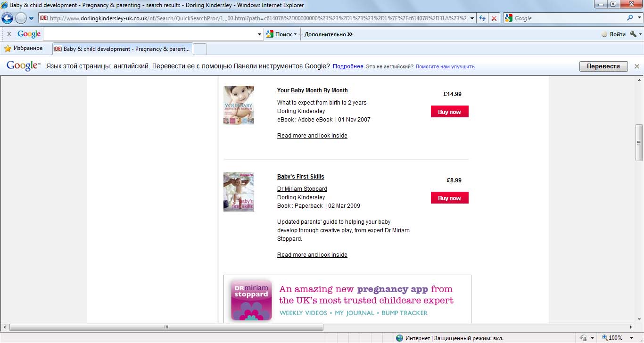Stop loading with the red X icon
The width and height of the screenshot is (644, 343).
(x=494, y=18)
